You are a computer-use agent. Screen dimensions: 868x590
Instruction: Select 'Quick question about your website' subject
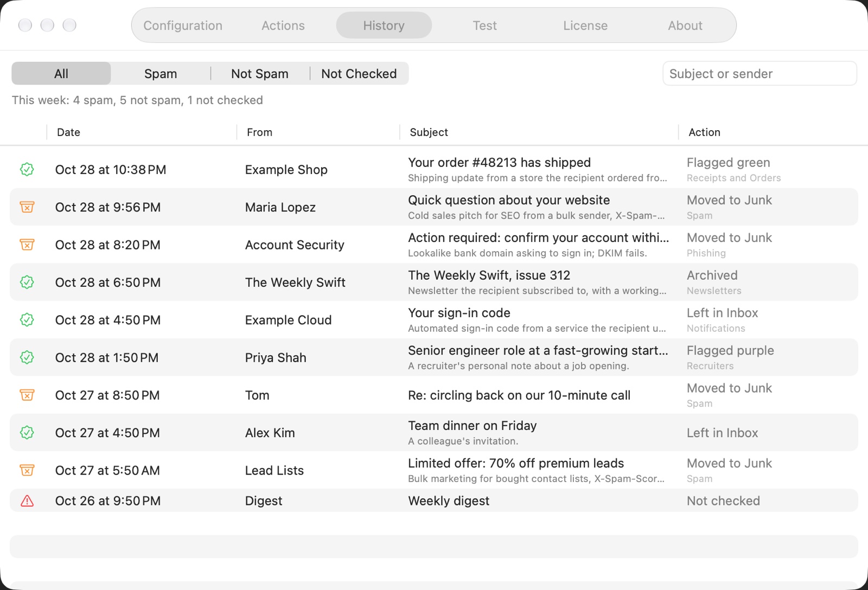pyautogui.click(x=509, y=200)
